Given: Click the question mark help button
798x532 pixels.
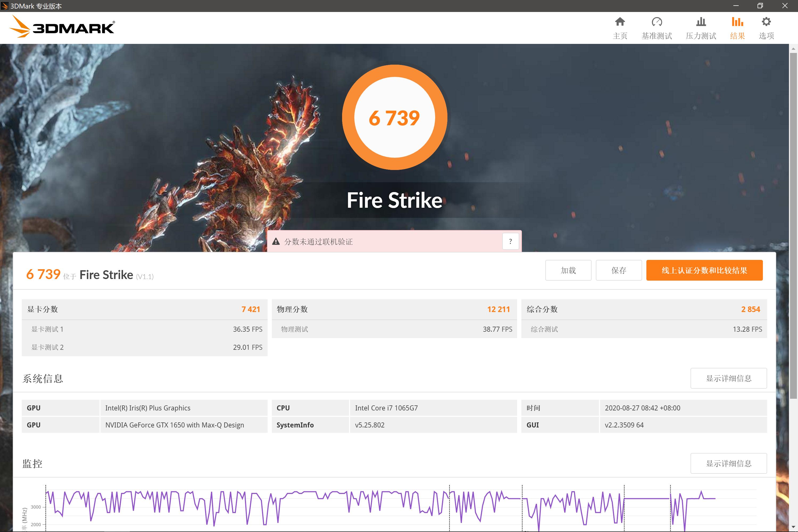Looking at the screenshot, I should pyautogui.click(x=510, y=242).
